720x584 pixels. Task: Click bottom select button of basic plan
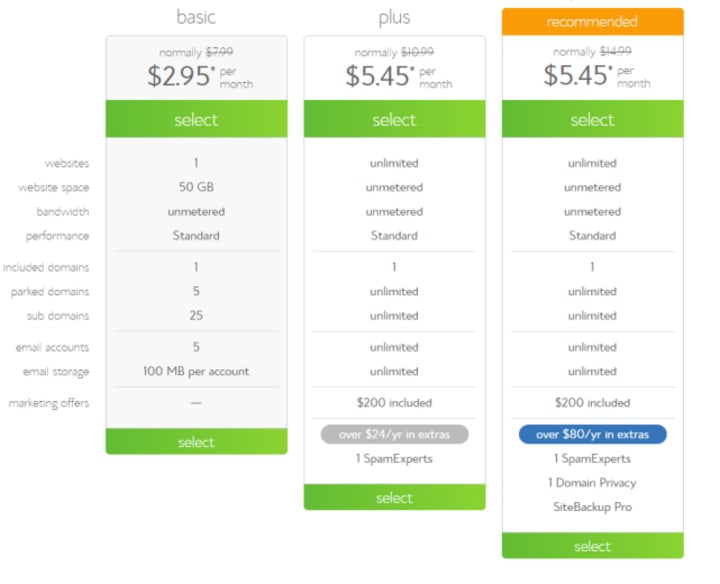coord(197,442)
